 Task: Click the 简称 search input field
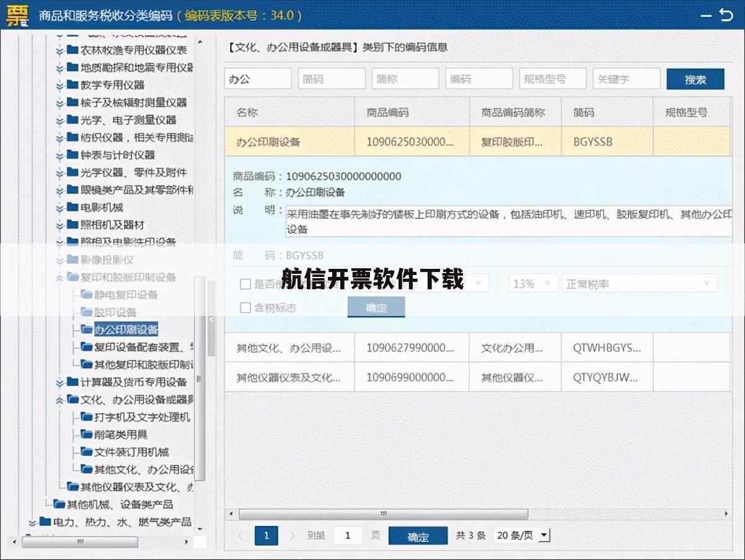[x=405, y=79]
